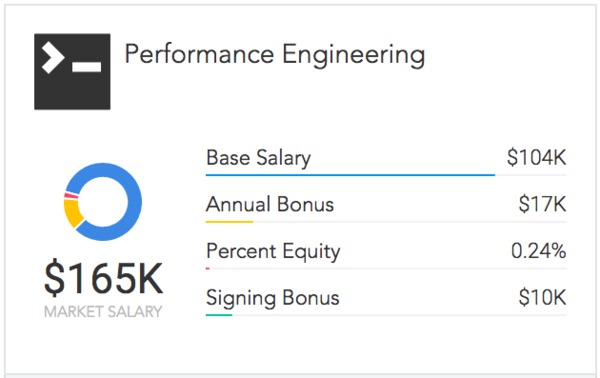Click the $10K signing bonus value
The image size is (600, 378).
pos(542,297)
